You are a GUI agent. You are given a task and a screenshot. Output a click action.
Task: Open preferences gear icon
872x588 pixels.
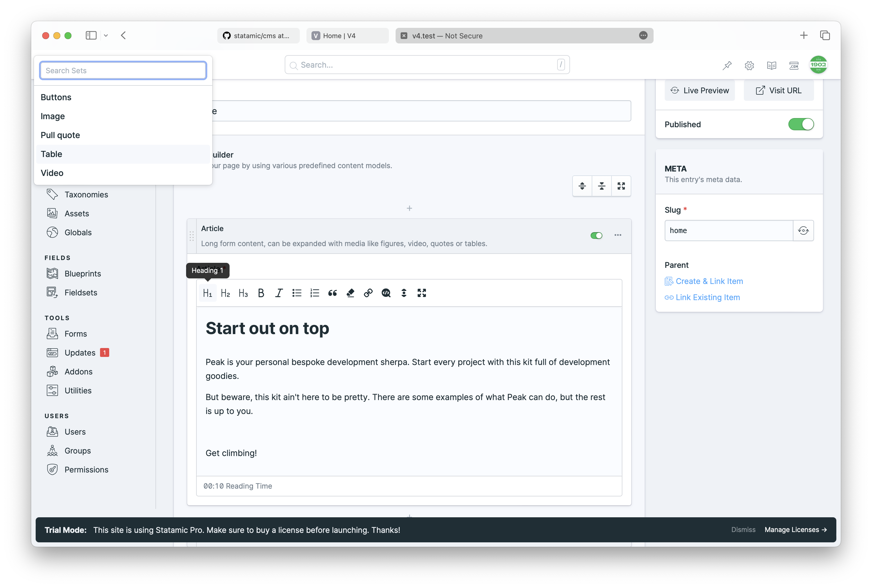749,66
